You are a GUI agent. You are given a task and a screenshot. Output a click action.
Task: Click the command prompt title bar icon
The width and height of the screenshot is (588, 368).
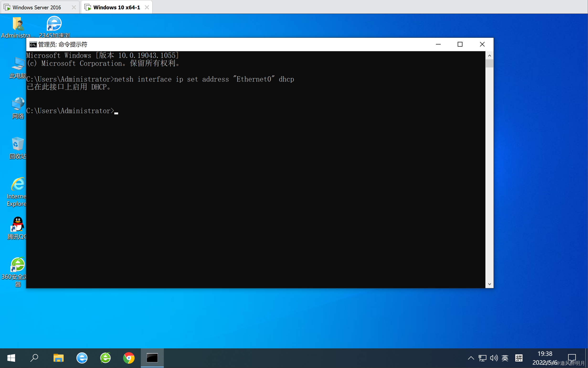(33, 44)
